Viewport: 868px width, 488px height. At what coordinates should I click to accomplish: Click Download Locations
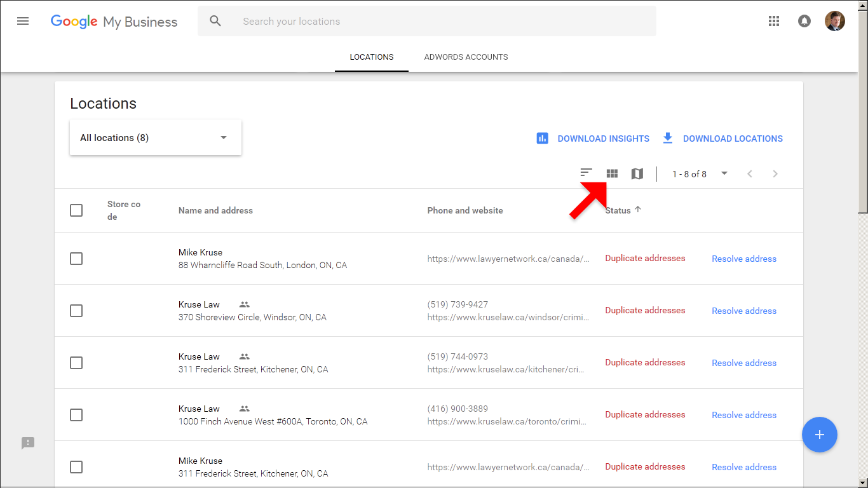point(733,139)
